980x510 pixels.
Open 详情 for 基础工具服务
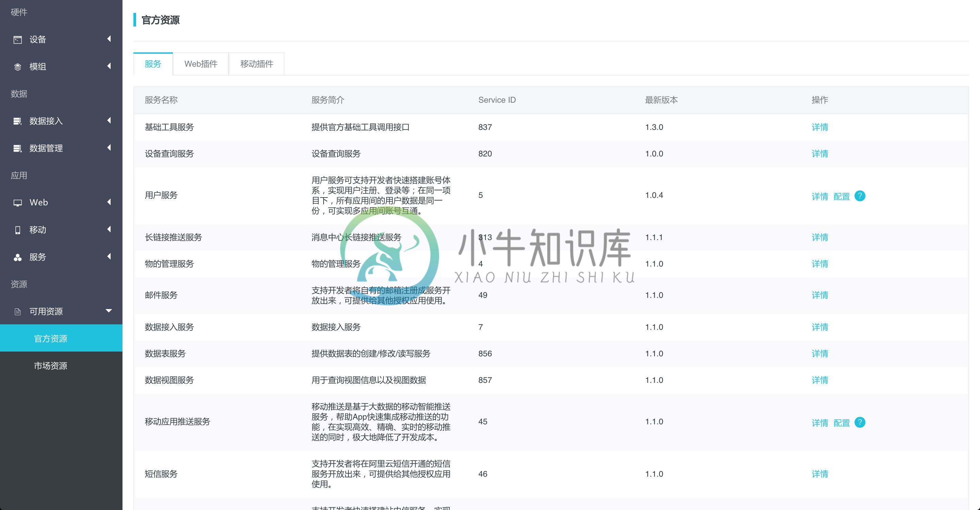point(820,127)
